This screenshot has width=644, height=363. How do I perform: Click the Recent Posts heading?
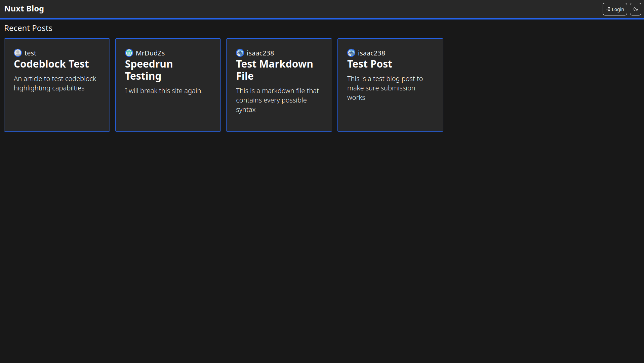28,28
